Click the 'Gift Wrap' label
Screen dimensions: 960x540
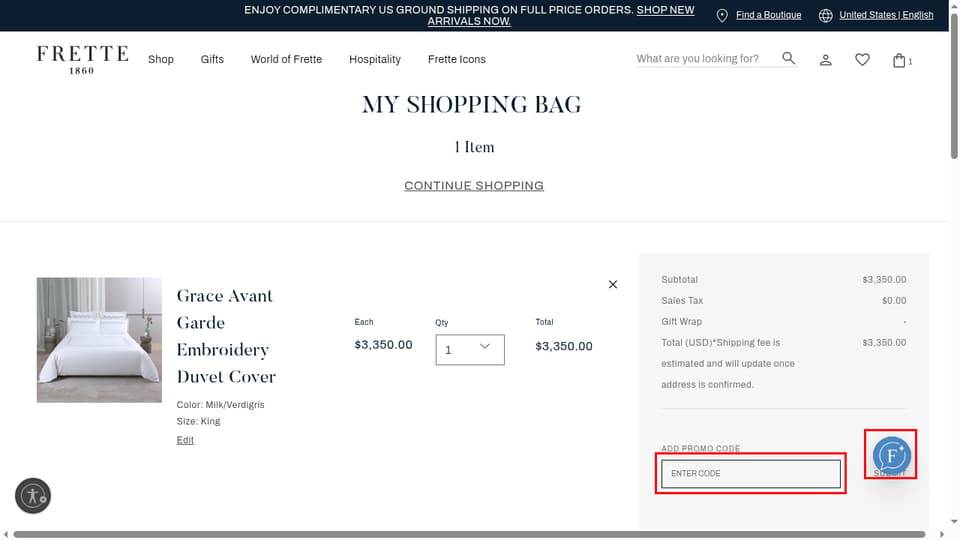(x=681, y=321)
